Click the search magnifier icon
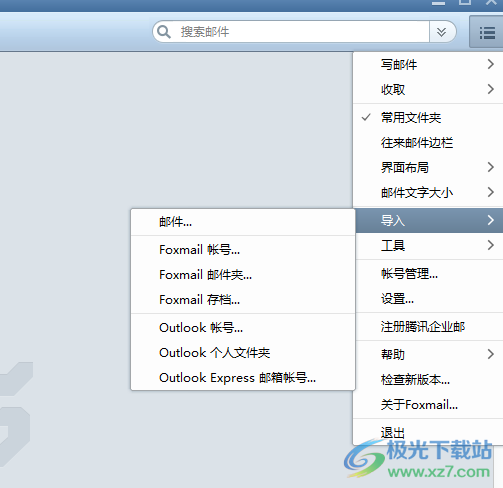 [164, 32]
